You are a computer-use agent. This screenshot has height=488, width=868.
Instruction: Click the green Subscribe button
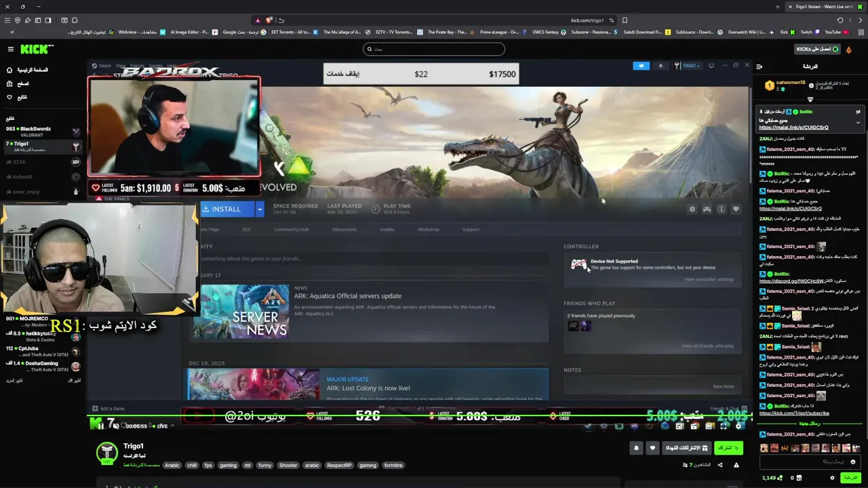click(729, 448)
